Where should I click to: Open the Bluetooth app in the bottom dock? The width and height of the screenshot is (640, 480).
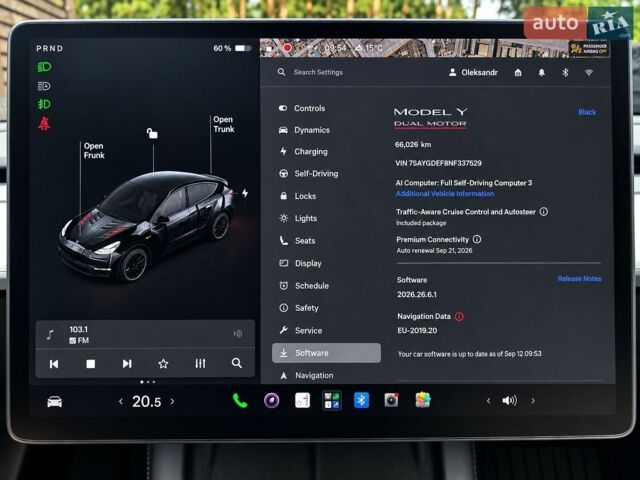[361, 400]
